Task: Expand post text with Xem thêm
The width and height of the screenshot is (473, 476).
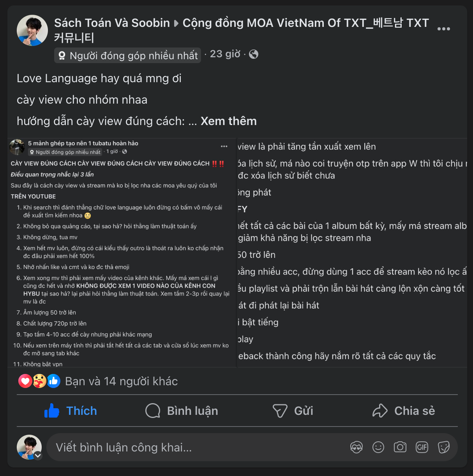Action: [229, 121]
